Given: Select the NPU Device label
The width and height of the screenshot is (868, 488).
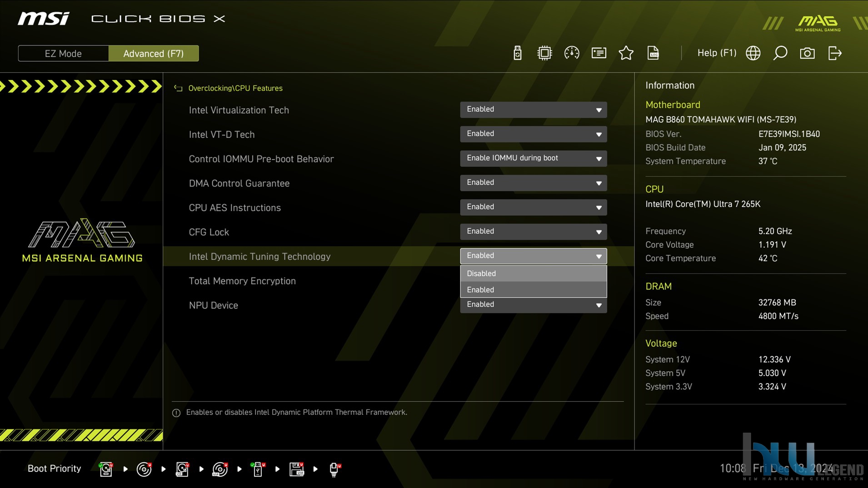Looking at the screenshot, I should pyautogui.click(x=213, y=305).
